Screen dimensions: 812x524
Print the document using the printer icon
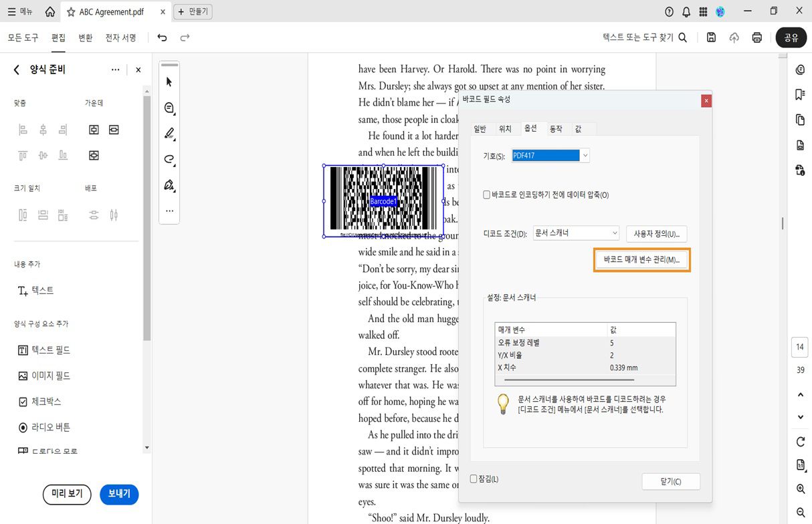(757, 37)
